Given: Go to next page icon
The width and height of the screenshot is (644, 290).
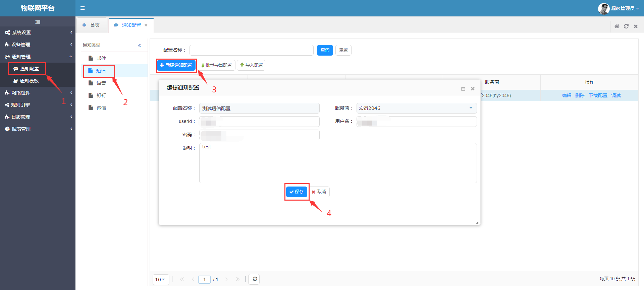Looking at the screenshot, I should (227, 279).
